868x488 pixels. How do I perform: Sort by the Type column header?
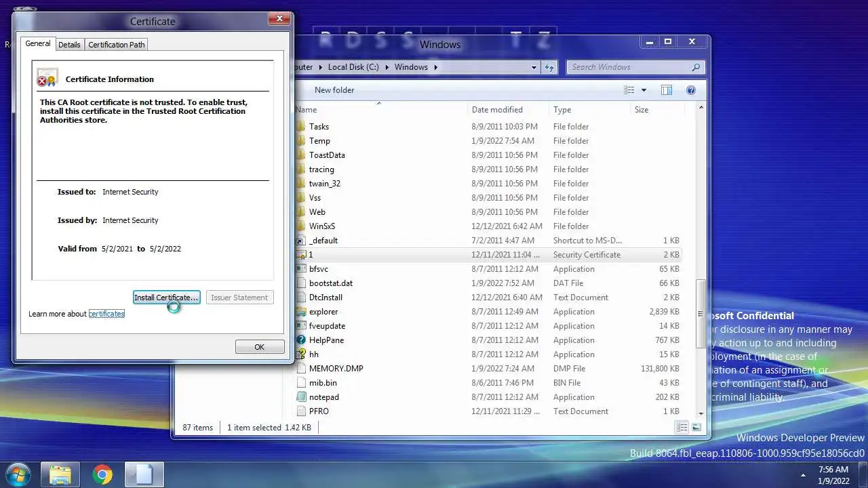click(x=589, y=110)
